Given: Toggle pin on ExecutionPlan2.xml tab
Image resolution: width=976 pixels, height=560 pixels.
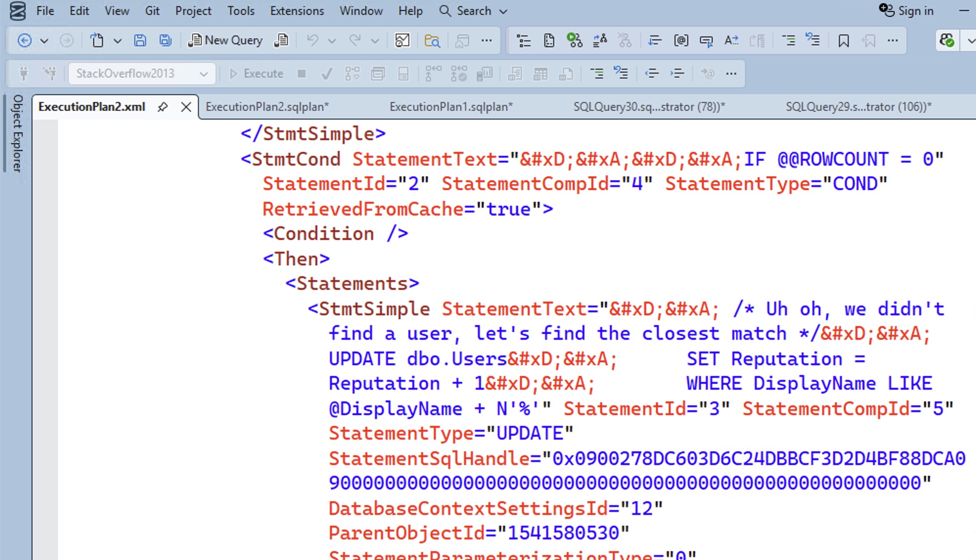Looking at the screenshot, I should [x=163, y=107].
